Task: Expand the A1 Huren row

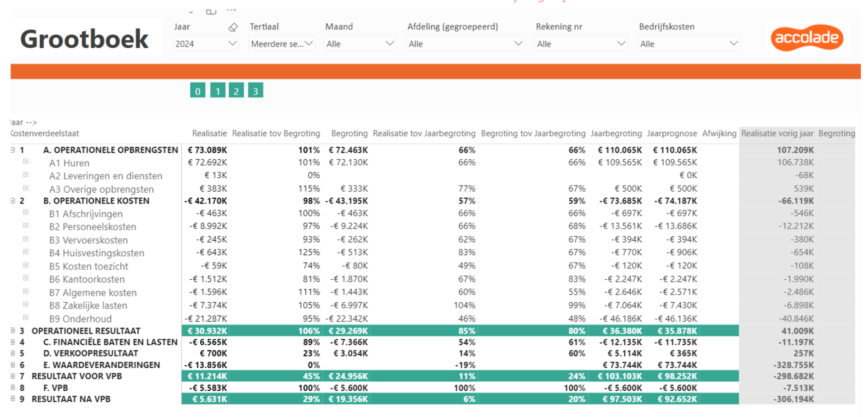Action: point(26,161)
